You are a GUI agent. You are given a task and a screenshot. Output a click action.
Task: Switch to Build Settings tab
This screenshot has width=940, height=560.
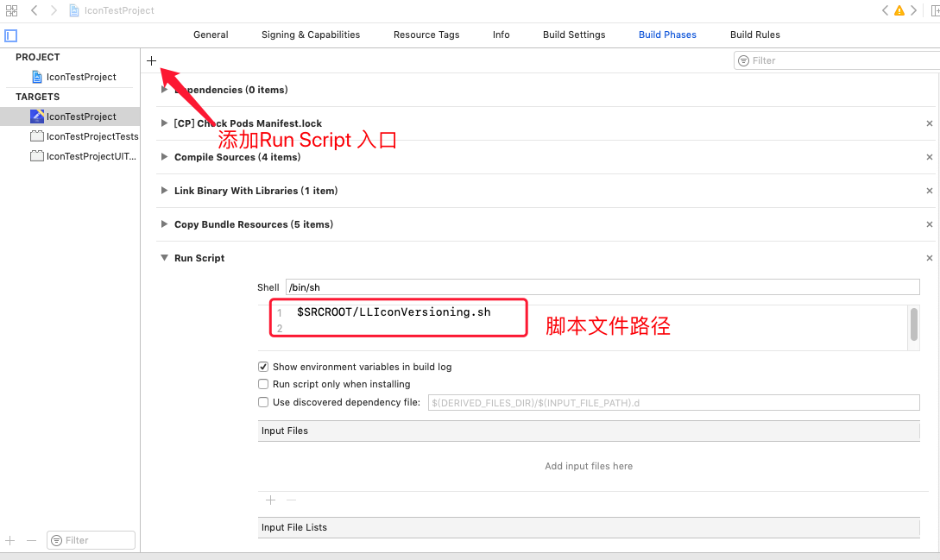[x=574, y=35]
